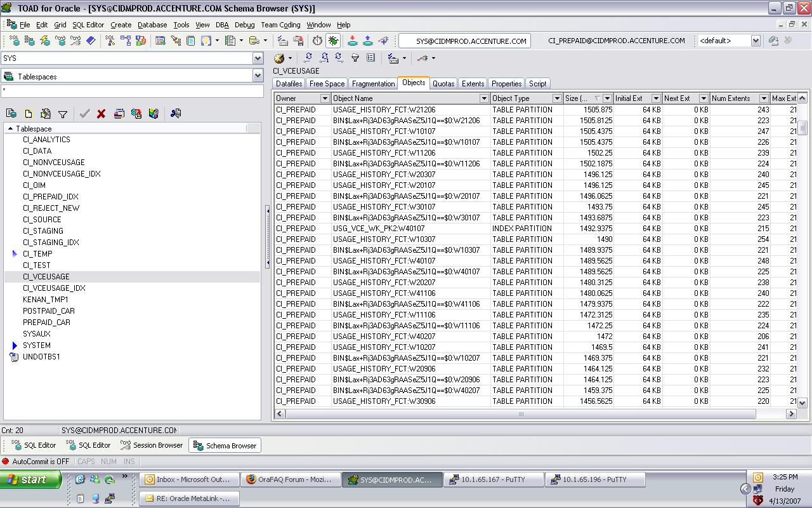Click the Commit lightning database icon
The image size is (812, 508).
click(45, 41)
